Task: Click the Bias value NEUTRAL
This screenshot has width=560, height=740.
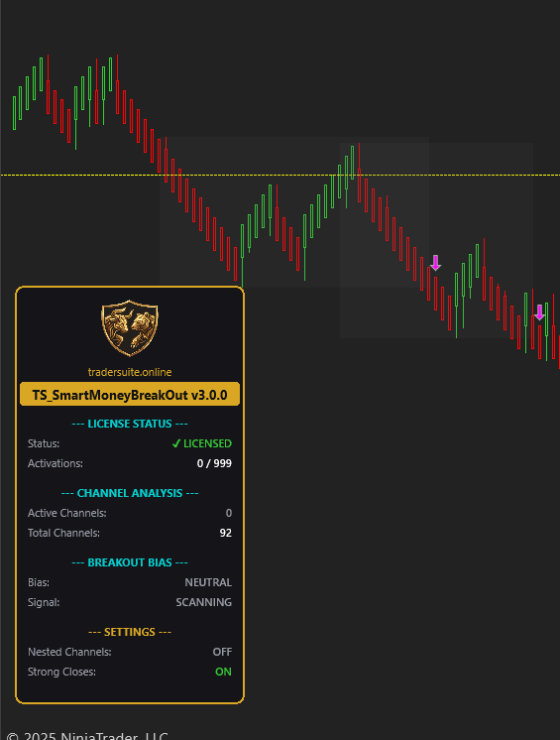Action: tap(208, 582)
